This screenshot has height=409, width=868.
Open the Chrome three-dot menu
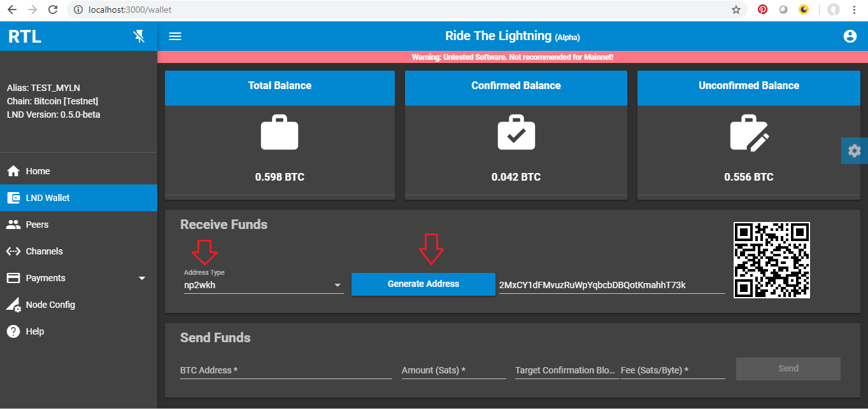click(855, 10)
